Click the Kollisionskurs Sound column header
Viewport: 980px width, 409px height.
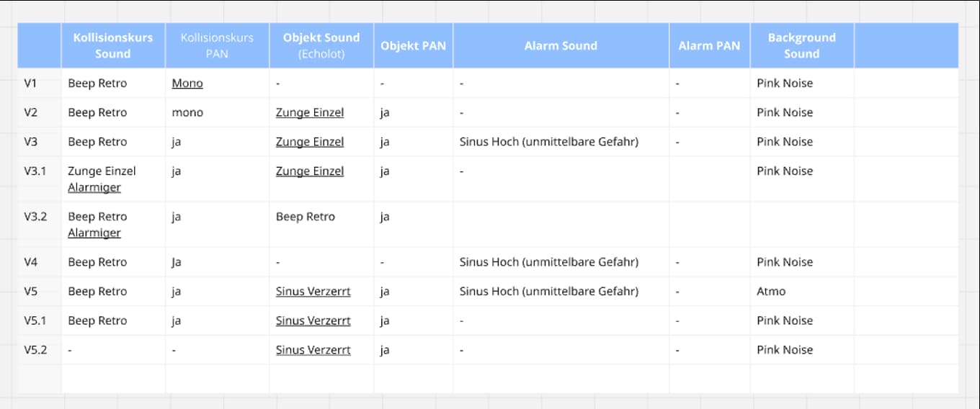point(113,45)
